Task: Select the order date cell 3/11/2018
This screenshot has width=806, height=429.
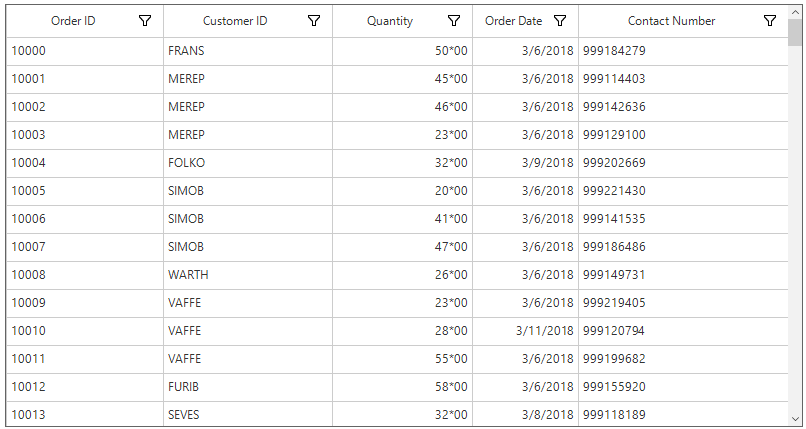Action: 525,331
